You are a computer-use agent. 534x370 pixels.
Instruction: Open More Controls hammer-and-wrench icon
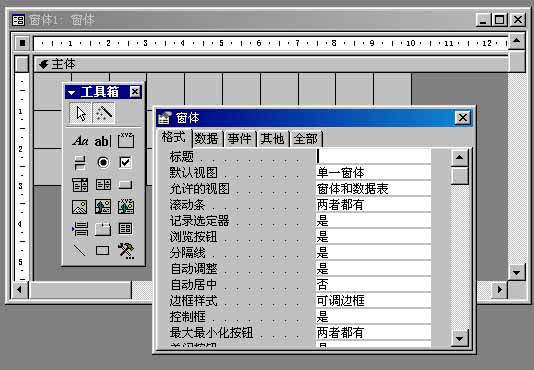pos(126,250)
